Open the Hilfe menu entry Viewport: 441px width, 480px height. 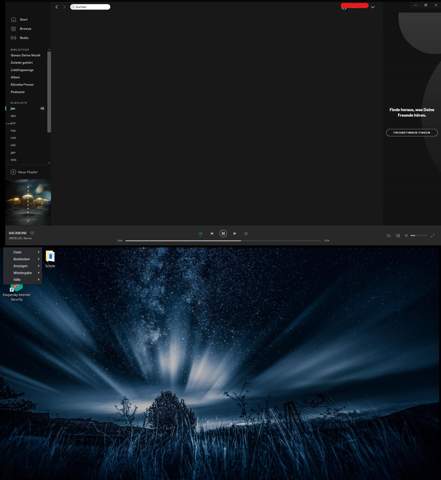pos(23,280)
